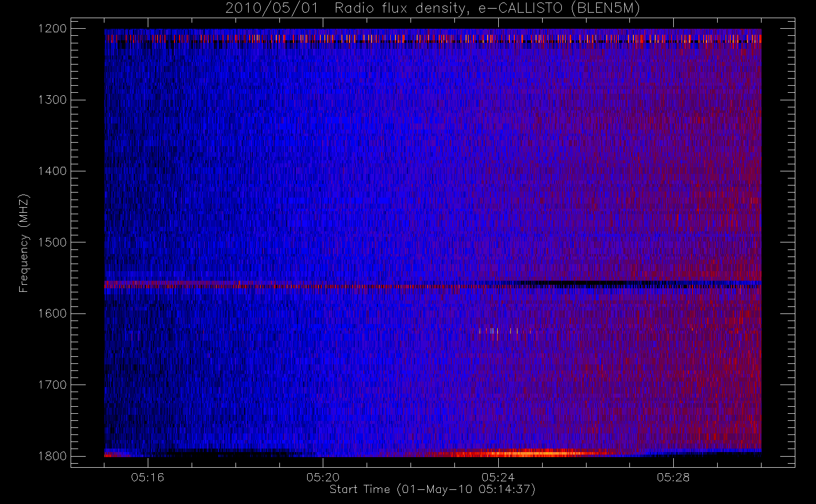
Task: Select the 1200 frequency axis label
Action: tap(52, 29)
